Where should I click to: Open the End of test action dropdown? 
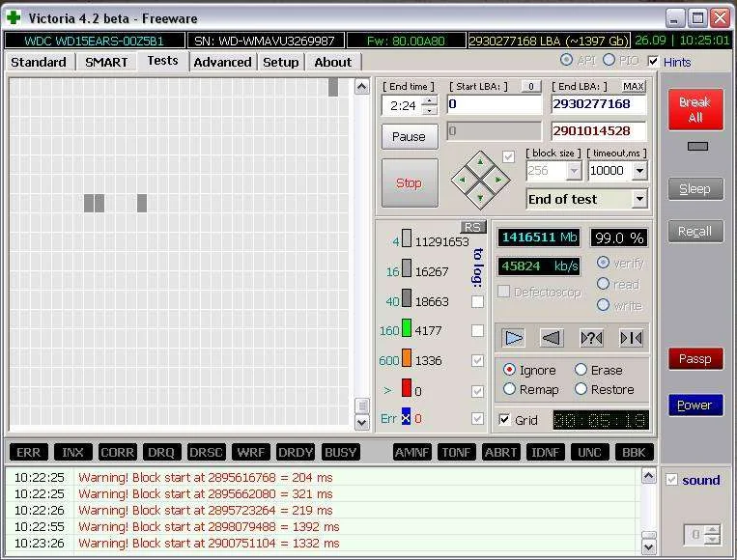[x=639, y=199]
